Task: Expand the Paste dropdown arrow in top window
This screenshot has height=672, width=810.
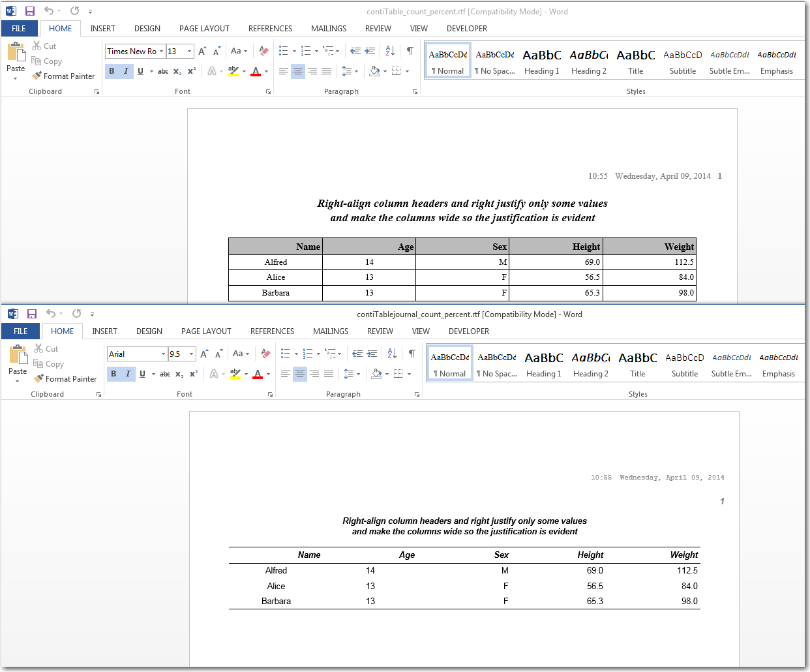Action: tap(16, 78)
